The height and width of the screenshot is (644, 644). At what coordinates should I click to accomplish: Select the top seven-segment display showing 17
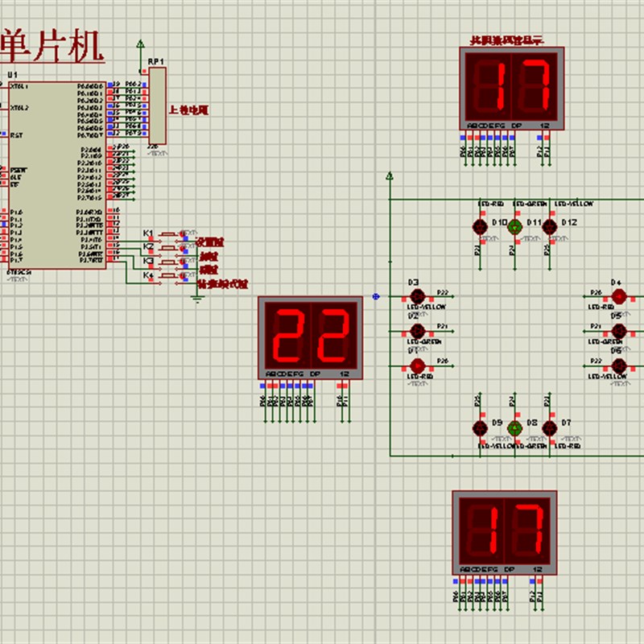(512, 89)
